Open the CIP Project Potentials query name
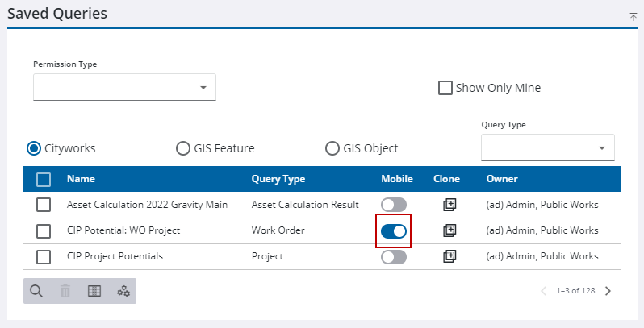Image resolution: width=644 pixels, height=328 pixels. [x=115, y=256]
